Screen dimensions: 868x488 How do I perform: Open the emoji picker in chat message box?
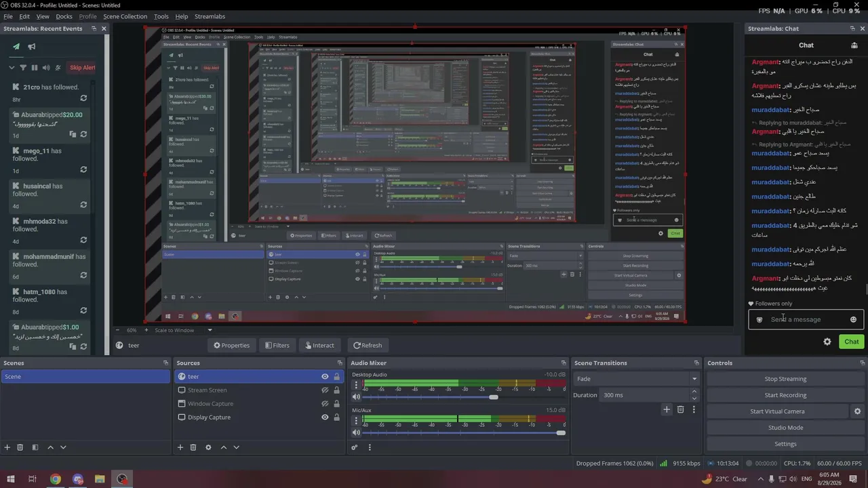pyautogui.click(x=853, y=319)
